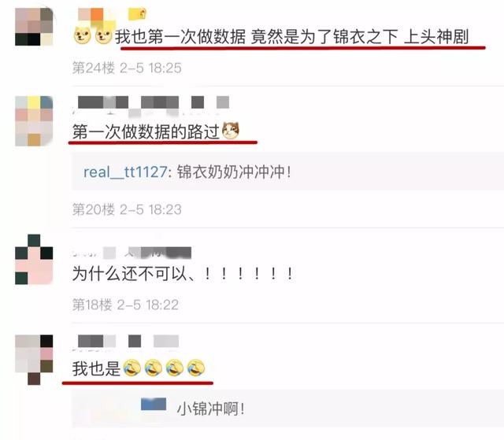Click the first doge emoji in the top comment
The image size is (504, 440).
[x=82, y=35]
